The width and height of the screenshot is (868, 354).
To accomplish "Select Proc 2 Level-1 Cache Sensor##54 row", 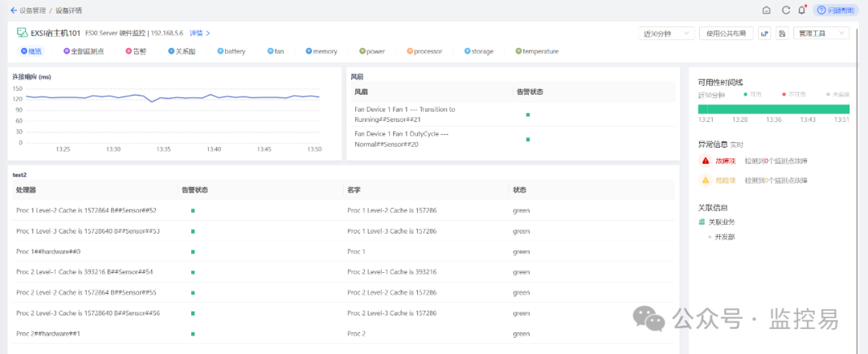I will click(343, 271).
